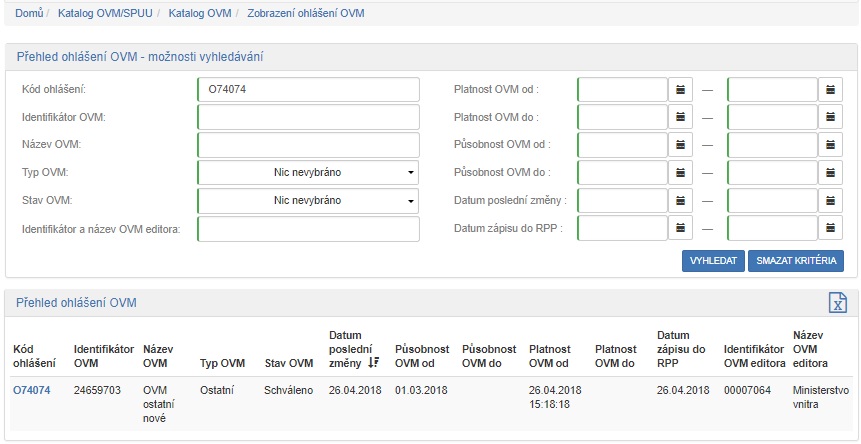Open record O74074 in results table
The width and height of the screenshot is (861, 444).
pyautogui.click(x=31, y=390)
